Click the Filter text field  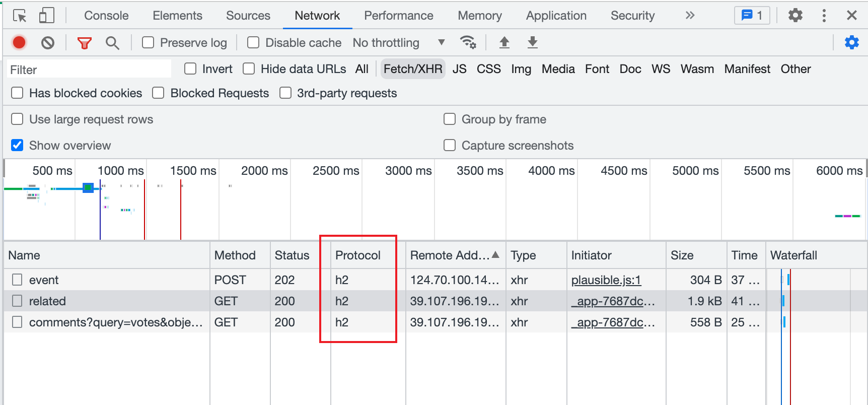pos(90,70)
